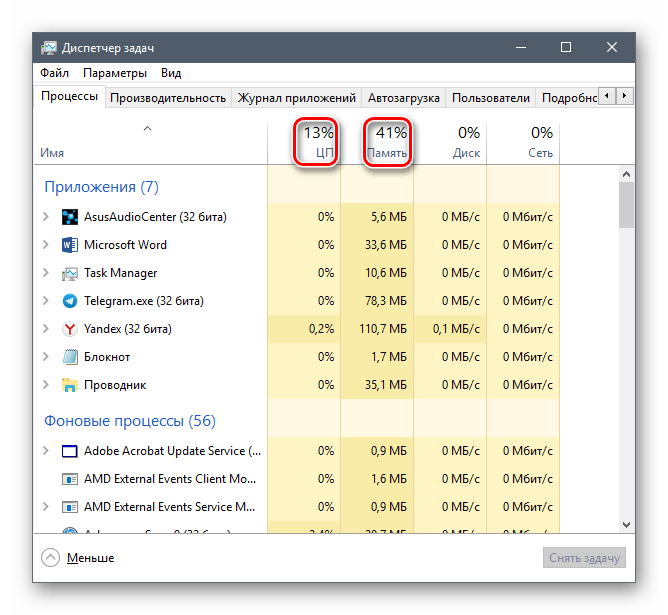Expand the Microsoft Word process row
668x615 pixels.
tap(46, 245)
